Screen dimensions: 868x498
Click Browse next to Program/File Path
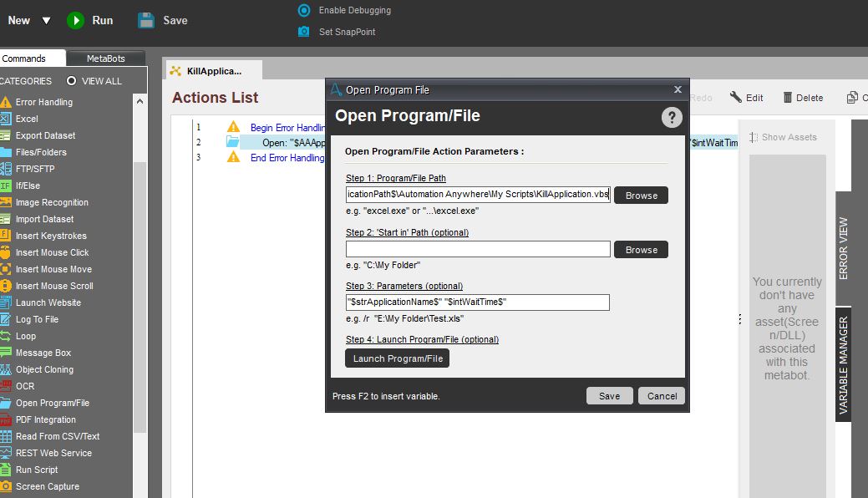[641, 196]
